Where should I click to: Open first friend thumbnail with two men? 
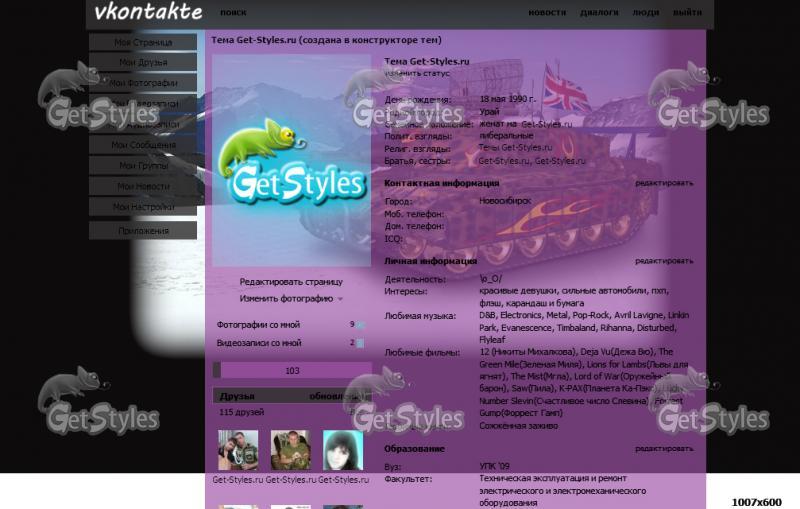point(238,450)
